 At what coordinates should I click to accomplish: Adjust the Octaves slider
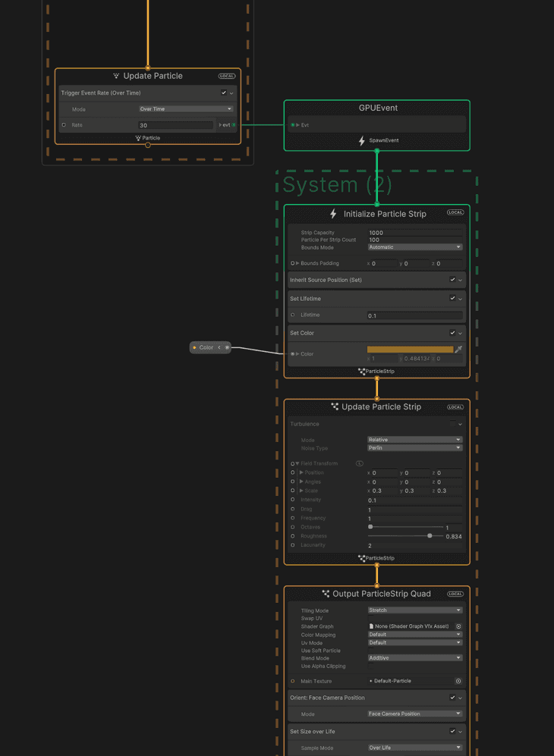tap(405, 527)
